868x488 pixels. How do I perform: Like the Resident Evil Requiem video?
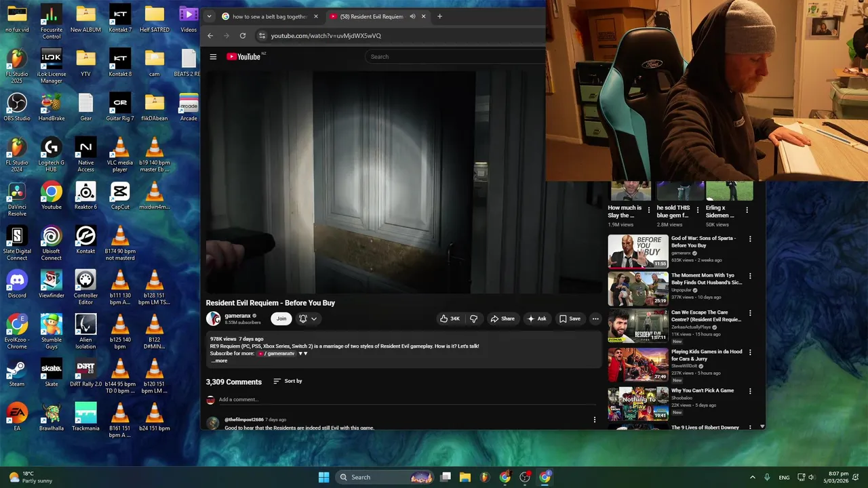pyautogui.click(x=450, y=319)
